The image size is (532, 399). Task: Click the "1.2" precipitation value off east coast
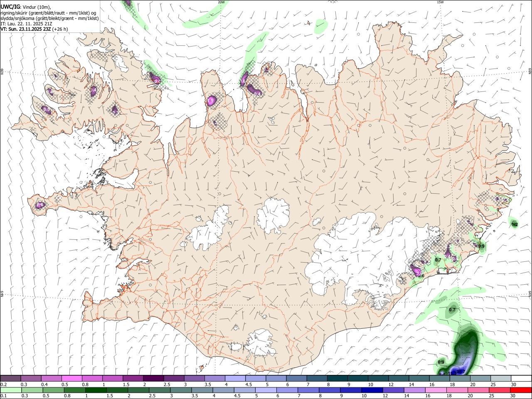tap(515, 224)
